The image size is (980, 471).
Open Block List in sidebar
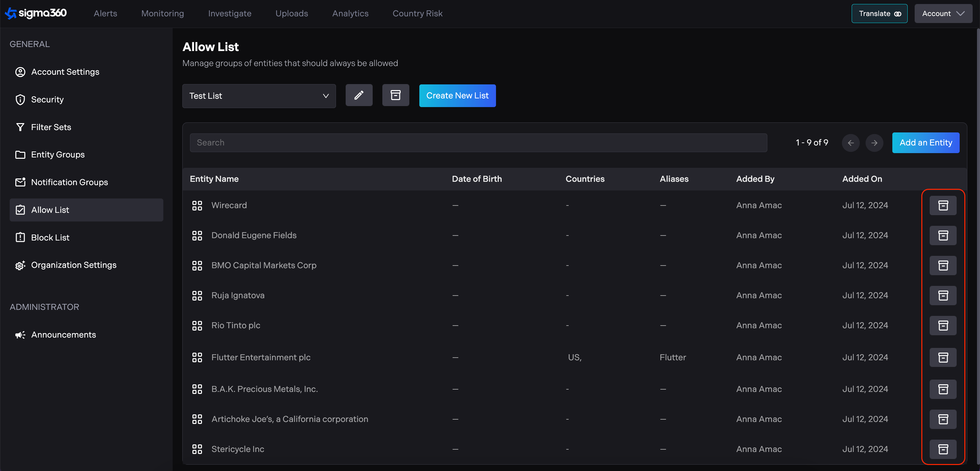pos(50,238)
